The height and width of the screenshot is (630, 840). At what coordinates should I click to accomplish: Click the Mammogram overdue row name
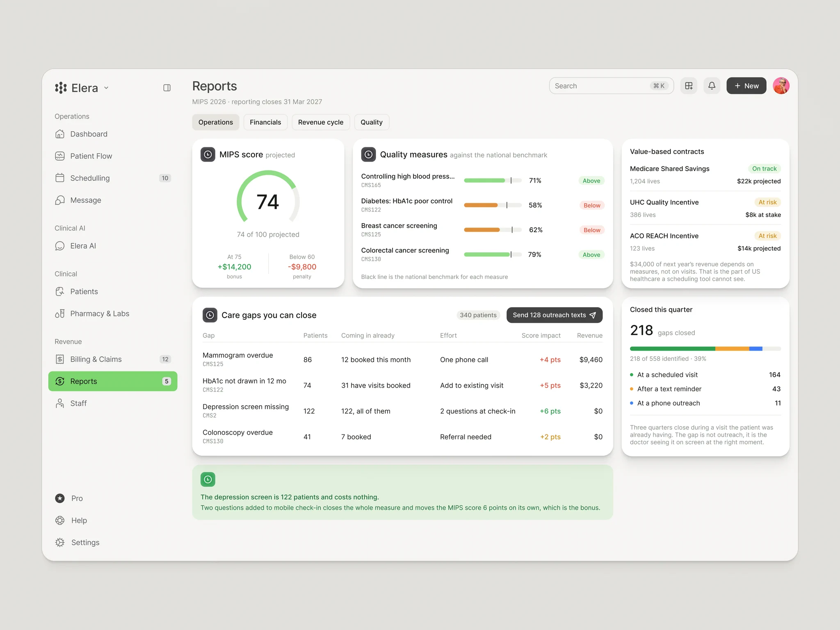click(x=238, y=355)
